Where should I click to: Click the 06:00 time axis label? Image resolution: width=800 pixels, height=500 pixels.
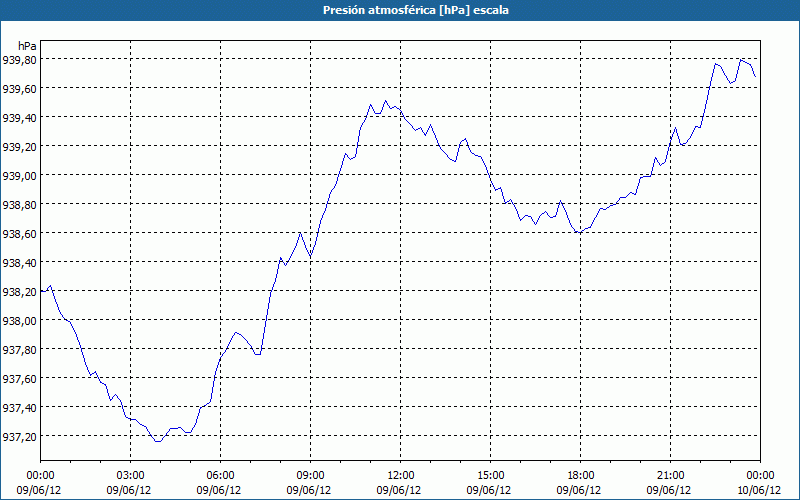[x=221, y=476]
